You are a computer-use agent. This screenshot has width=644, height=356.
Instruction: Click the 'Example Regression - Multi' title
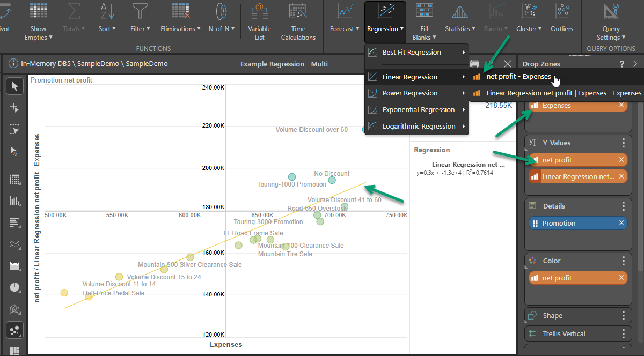click(x=284, y=64)
